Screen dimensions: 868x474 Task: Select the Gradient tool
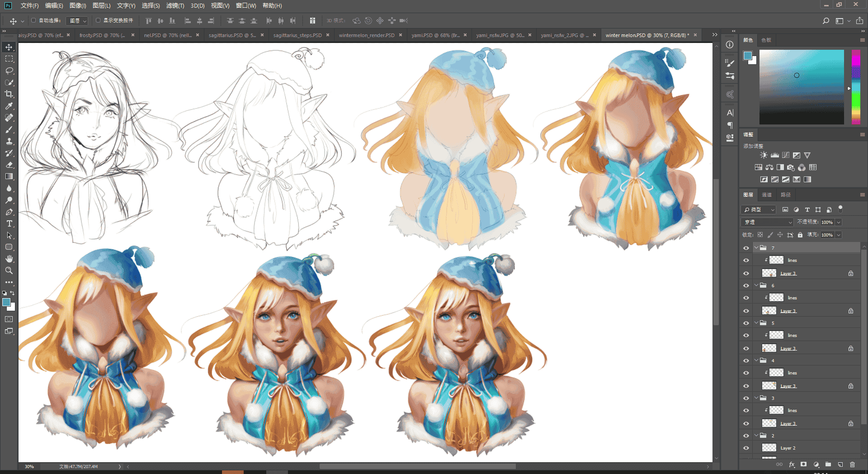[x=9, y=176]
